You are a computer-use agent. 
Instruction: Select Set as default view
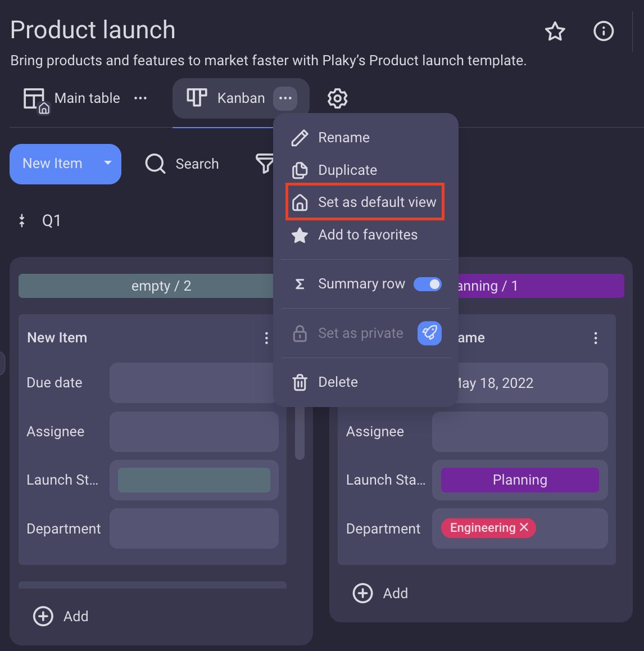[x=365, y=202]
